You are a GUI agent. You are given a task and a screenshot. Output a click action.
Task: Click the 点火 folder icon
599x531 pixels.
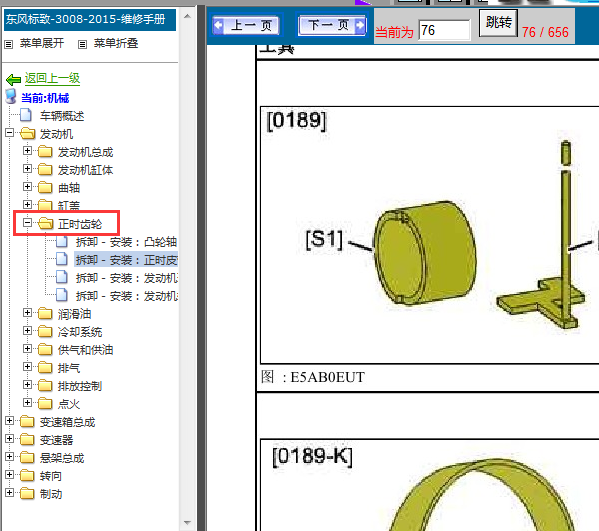tap(45, 403)
